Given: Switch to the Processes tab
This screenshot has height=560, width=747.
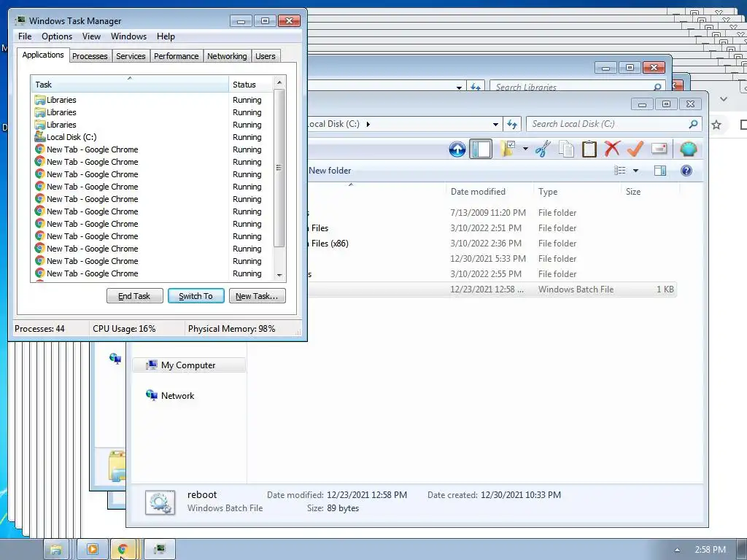Looking at the screenshot, I should [90, 56].
